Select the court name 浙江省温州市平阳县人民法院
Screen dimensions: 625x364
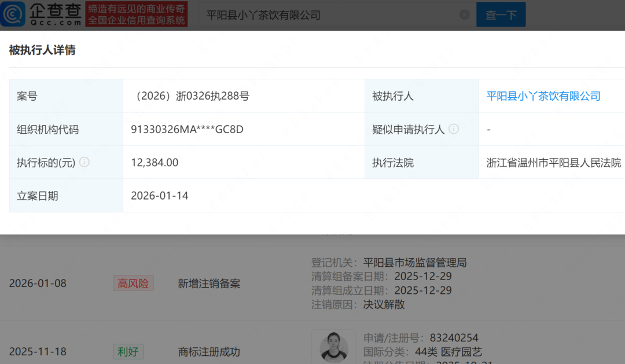click(553, 163)
